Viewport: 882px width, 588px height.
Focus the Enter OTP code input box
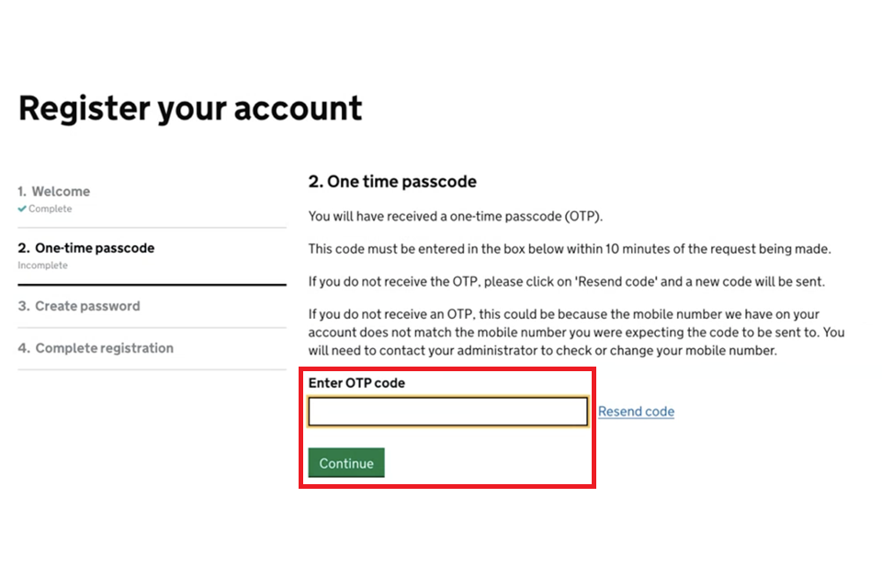point(447,412)
